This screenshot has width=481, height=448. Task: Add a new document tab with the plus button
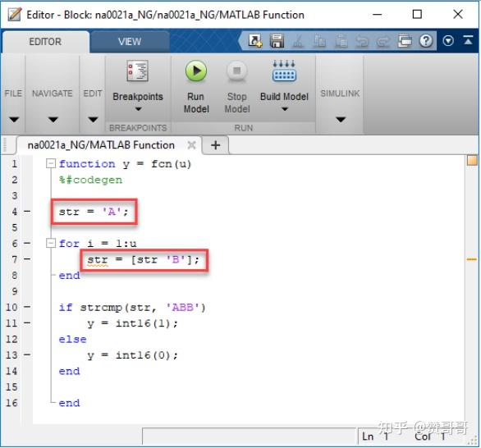(216, 145)
